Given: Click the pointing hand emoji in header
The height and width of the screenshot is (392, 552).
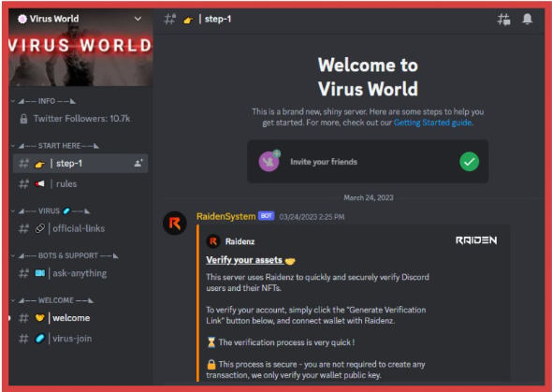Looking at the screenshot, I should pos(188,20).
